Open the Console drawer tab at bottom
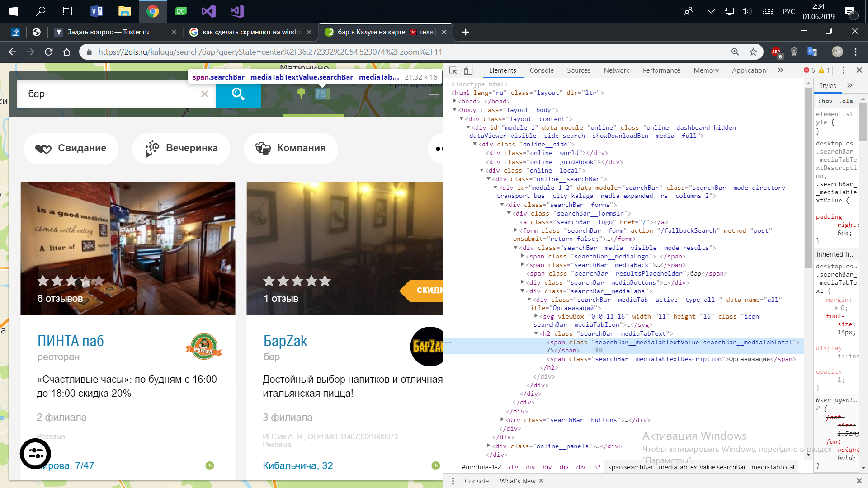Image resolution: width=868 pixels, height=488 pixels. pos(476,481)
